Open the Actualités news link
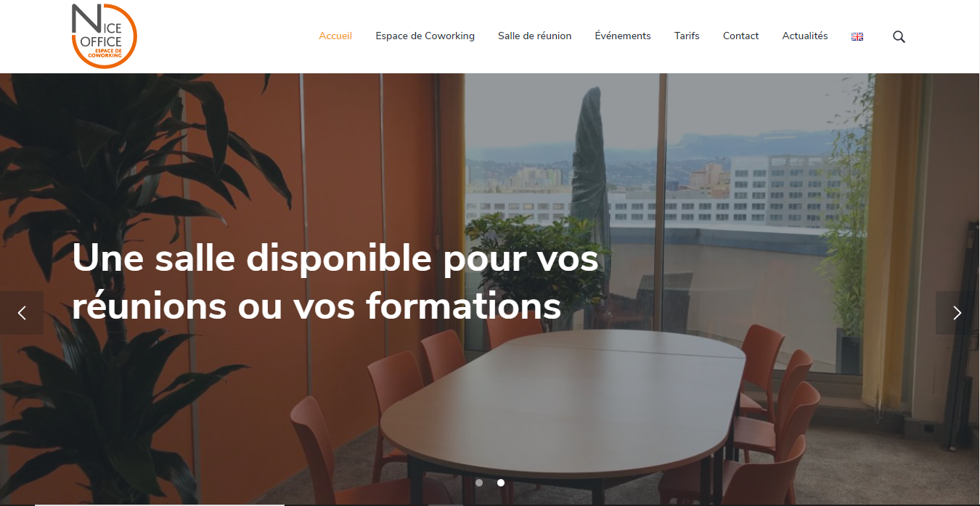 tap(805, 36)
